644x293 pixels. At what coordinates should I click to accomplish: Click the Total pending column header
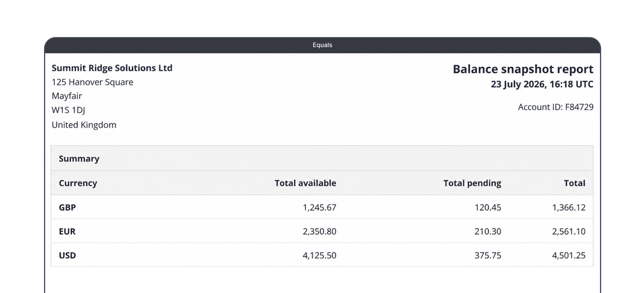(472, 183)
